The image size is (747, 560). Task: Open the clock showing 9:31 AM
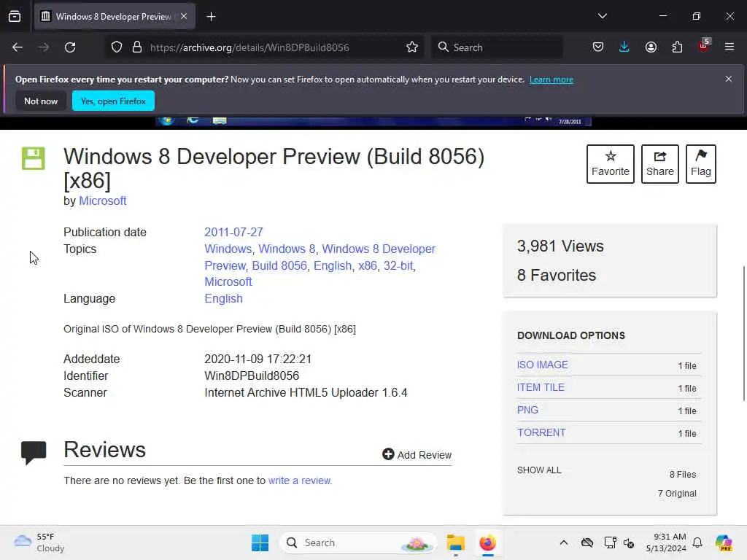tap(666, 542)
